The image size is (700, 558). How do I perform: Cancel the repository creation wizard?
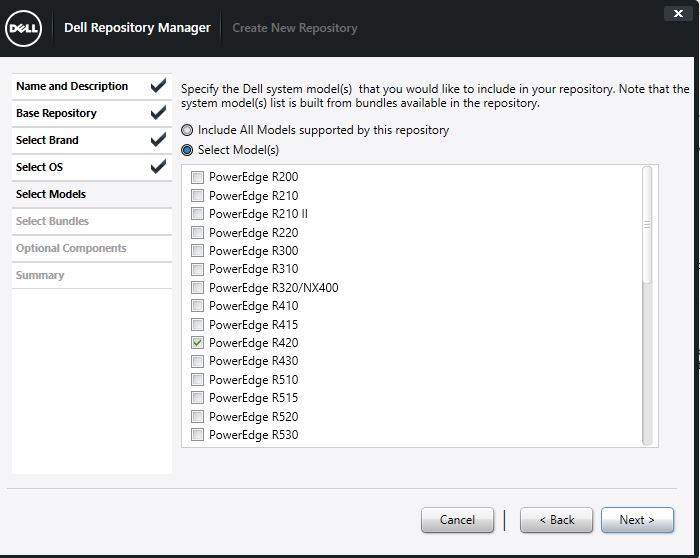coord(457,520)
